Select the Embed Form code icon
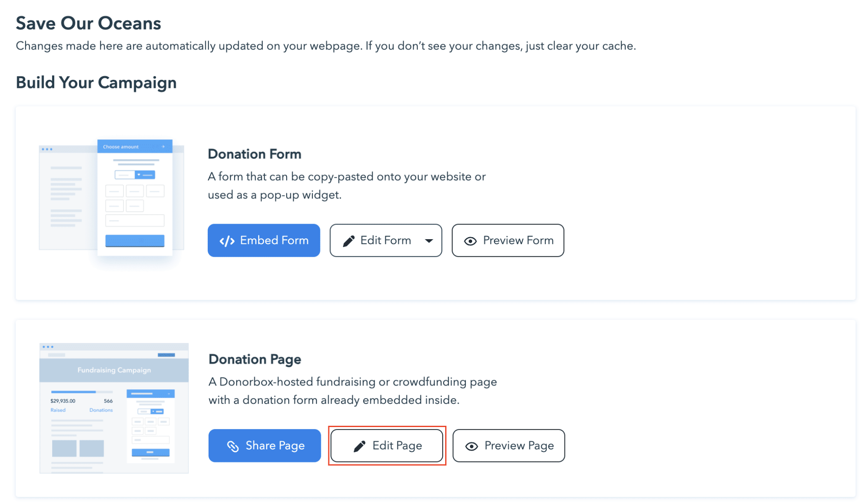 [227, 240]
